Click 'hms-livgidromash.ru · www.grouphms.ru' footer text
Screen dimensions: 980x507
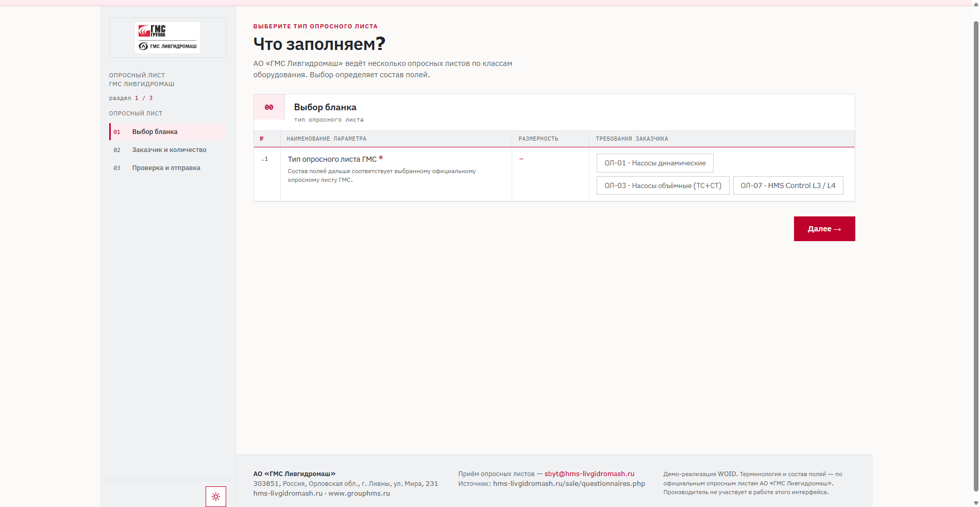[x=322, y=494]
